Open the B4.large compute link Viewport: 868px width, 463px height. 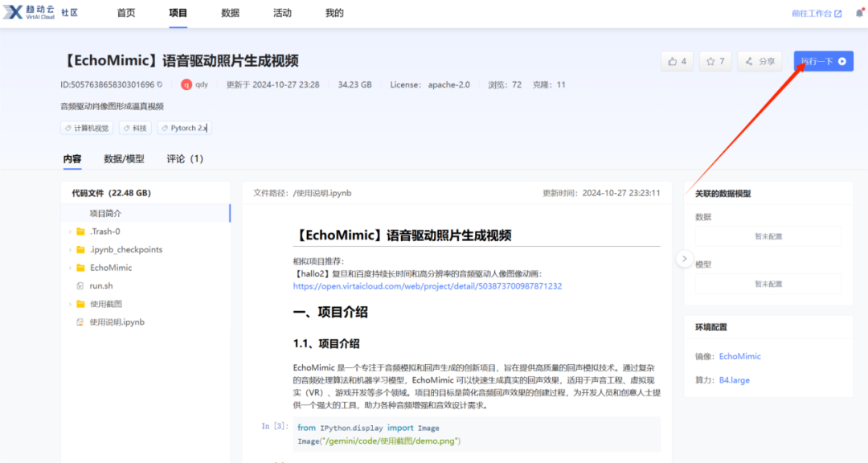pos(734,380)
